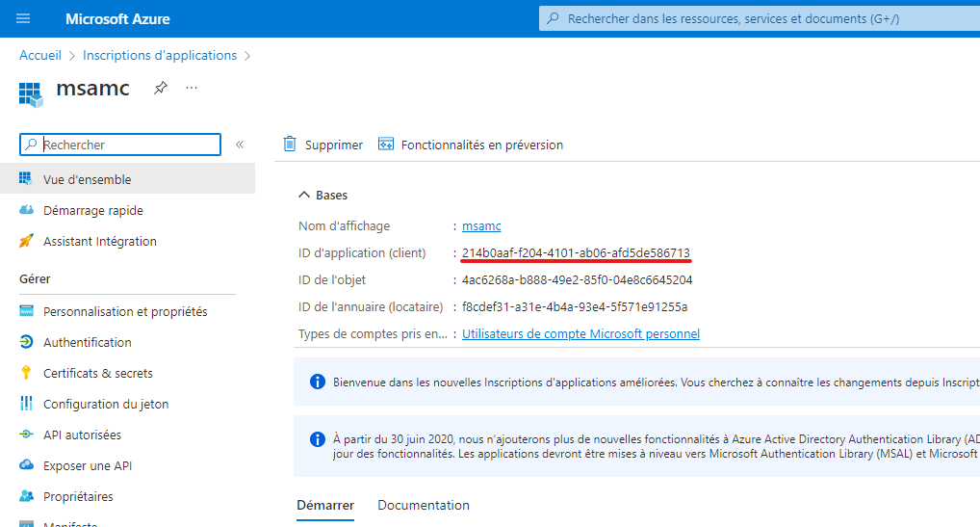Open the Vue d'ensemble menu item
Viewport: 980px width, 527px height.
coord(127,179)
